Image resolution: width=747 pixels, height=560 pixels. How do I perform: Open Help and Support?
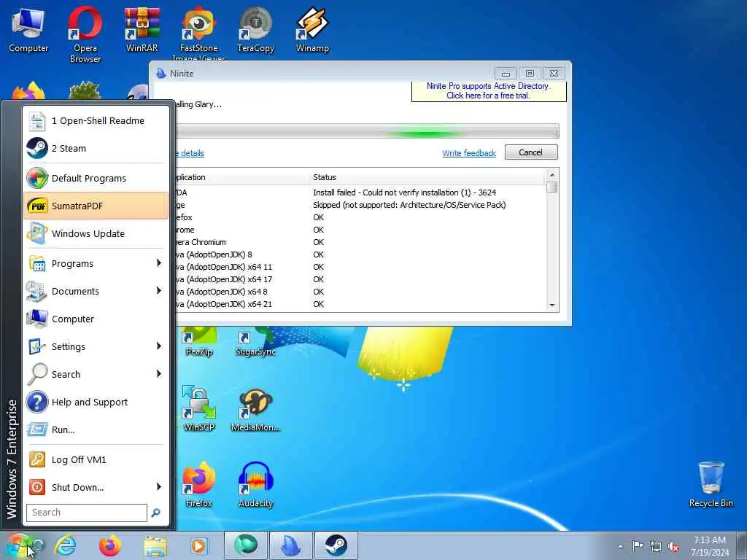coord(96,402)
